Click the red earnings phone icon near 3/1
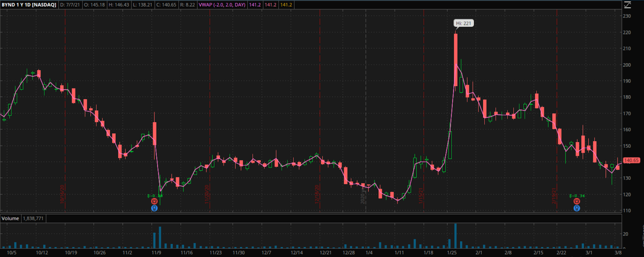Screen dimensions: 644x257 pos(577,201)
